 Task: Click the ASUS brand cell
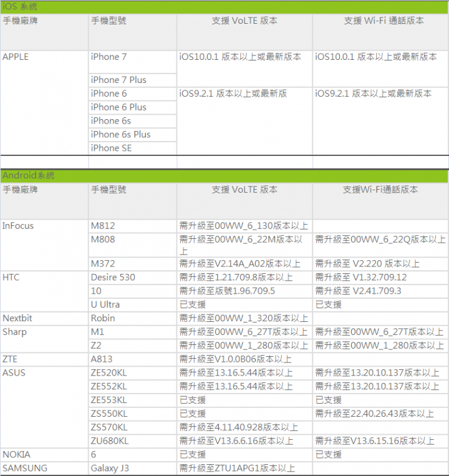pyautogui.click(x=44, y=407)
